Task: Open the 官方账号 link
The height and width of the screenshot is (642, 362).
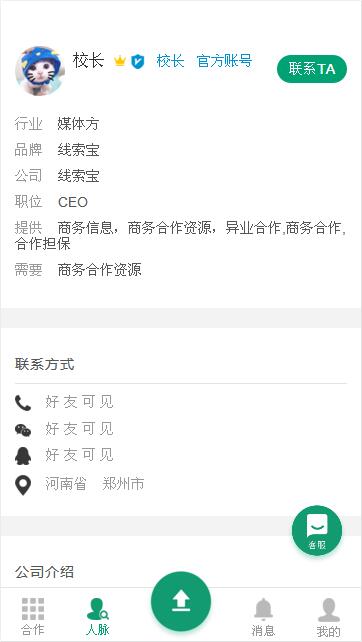Action: (x=224, y=61)
